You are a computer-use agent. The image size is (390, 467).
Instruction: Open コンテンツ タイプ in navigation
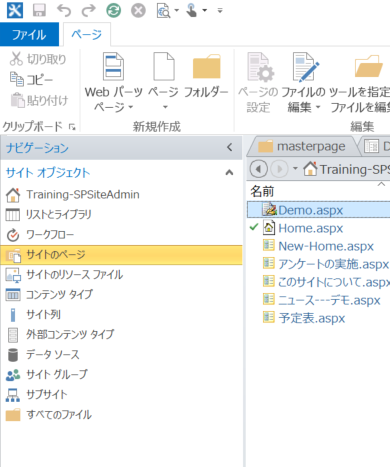click(121, 295)
